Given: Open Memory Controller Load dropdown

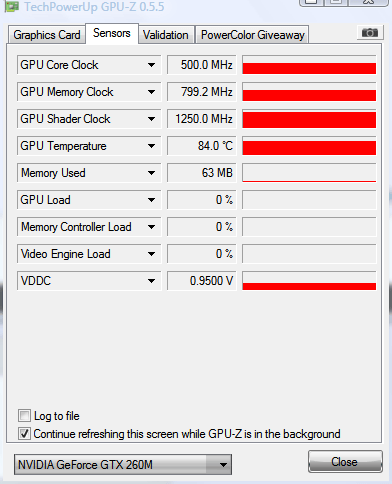Looking at the screenshot, I should tap(151, 227).
